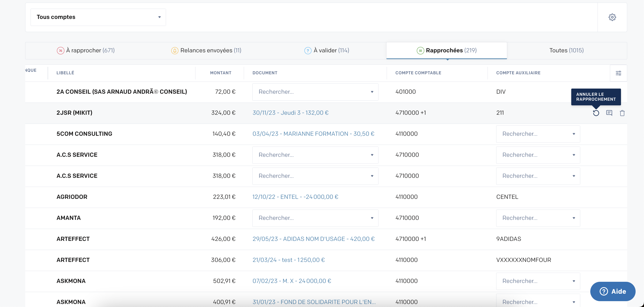Screen dimensions: 644x307
Task: Click auxiliary account VXXXXXXNOMFOUR
Action: click(x=524, y=260)
